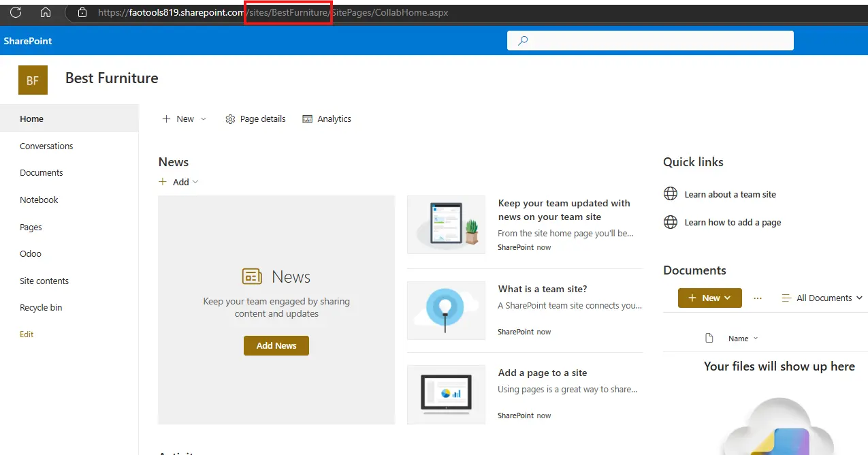This screenshot has height=455, width=868.
Task: Click 'A SharePoint team site connects you...' text
Action: (x=570, y=306)
